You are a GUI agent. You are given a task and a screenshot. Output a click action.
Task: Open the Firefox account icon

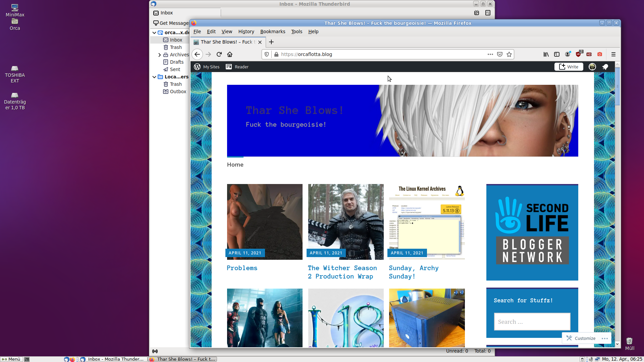tap(568, 54)
